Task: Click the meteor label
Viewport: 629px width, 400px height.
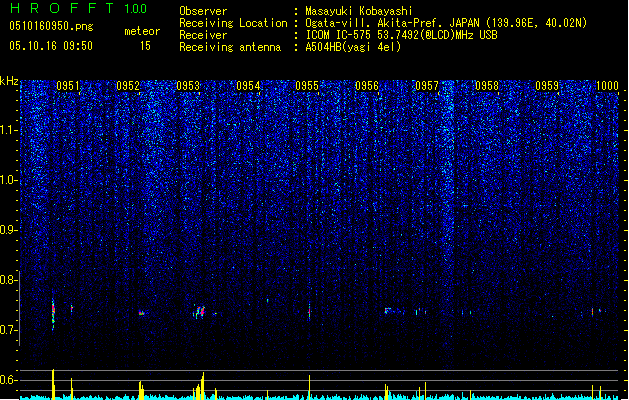Action: pos(142,31)
